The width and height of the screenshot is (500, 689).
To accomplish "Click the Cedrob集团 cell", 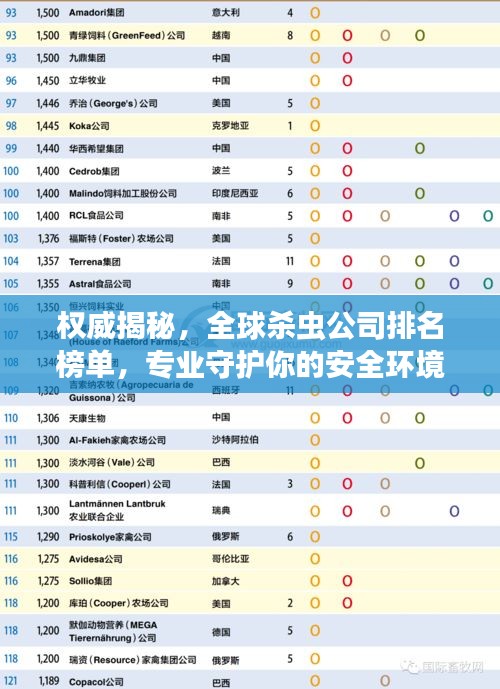I will (94, 171).
